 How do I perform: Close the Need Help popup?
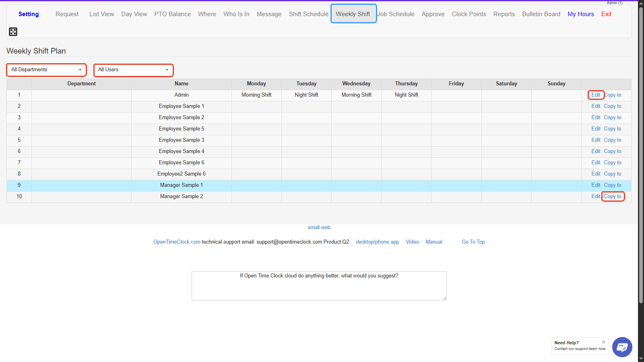(x=603, y=342)
